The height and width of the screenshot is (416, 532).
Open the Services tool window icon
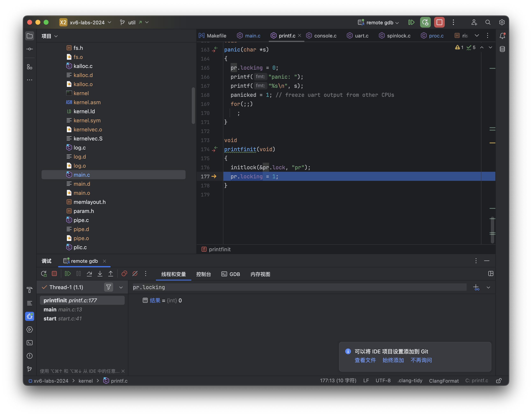click(29, 330)
